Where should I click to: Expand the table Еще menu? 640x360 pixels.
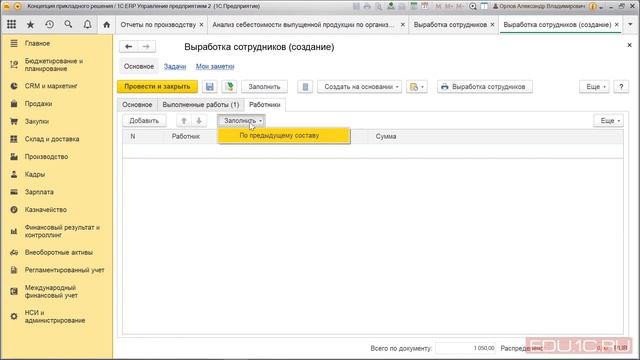(609, 120)
